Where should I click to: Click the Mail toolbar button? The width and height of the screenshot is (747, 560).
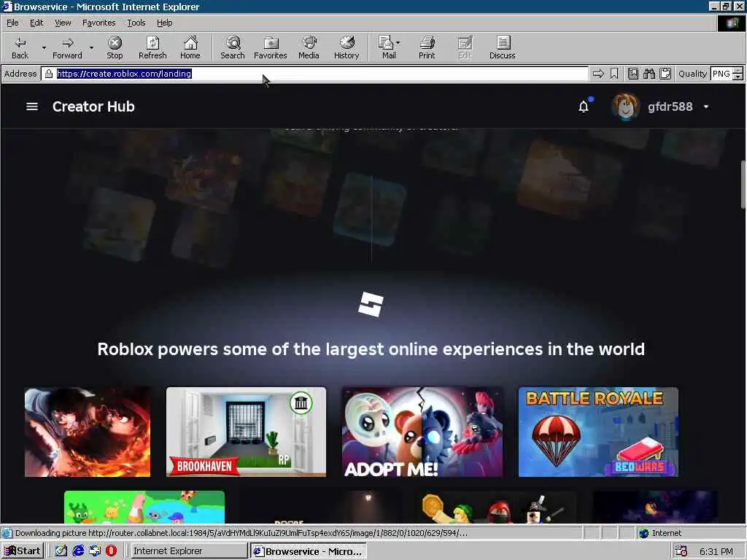click(x=387, y=47)
